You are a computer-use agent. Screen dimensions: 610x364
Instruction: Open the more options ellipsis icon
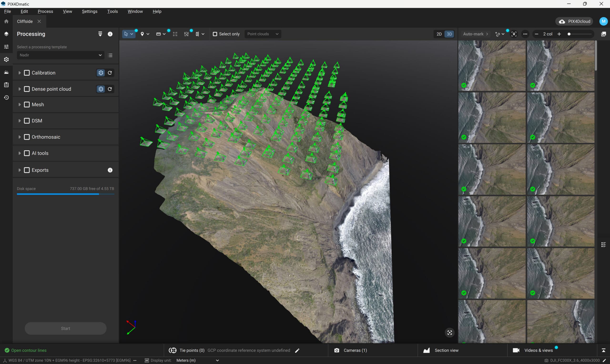[x=525, y=34]
